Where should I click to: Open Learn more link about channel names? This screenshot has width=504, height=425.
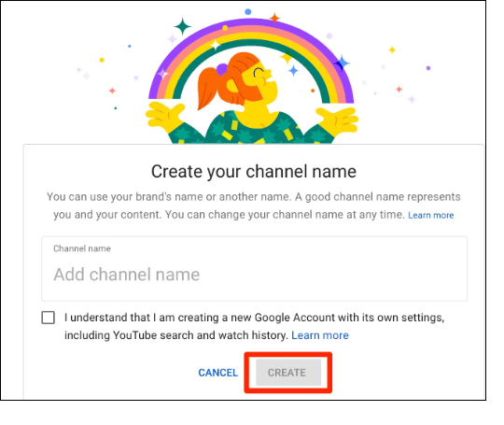430,215
